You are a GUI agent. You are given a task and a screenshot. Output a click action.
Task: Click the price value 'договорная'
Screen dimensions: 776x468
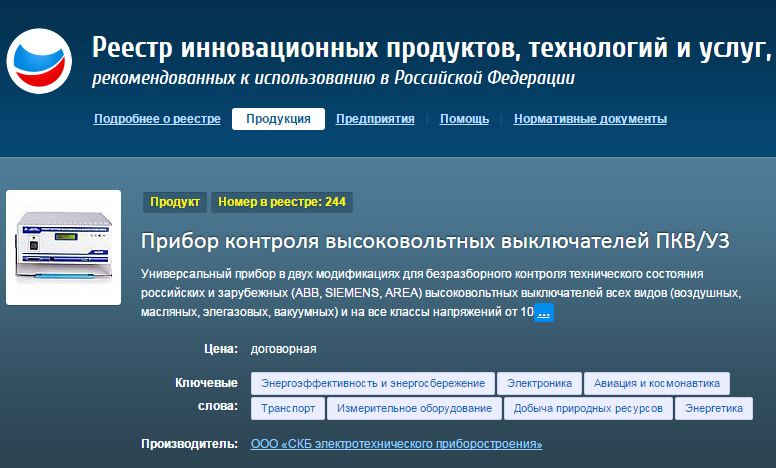(284, 349)
